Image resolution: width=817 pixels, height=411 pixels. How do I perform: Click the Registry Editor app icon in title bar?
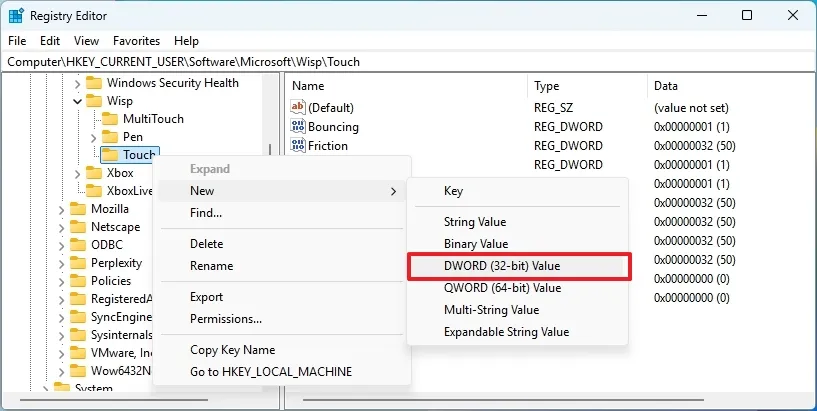click(x=17, y=16)
